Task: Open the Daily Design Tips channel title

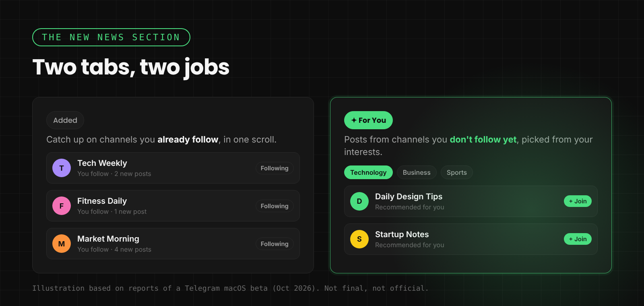Action: coord(409,196)
